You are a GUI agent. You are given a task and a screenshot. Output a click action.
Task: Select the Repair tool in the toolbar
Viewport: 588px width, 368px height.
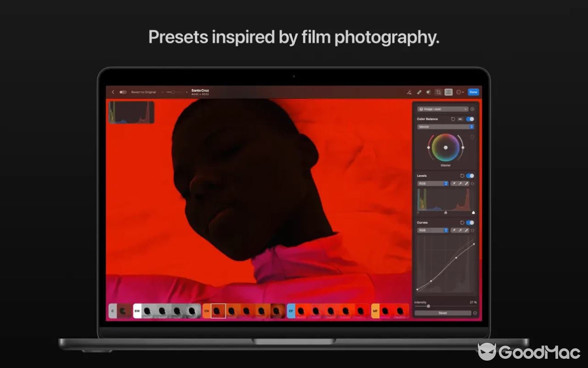pos(419,92)
